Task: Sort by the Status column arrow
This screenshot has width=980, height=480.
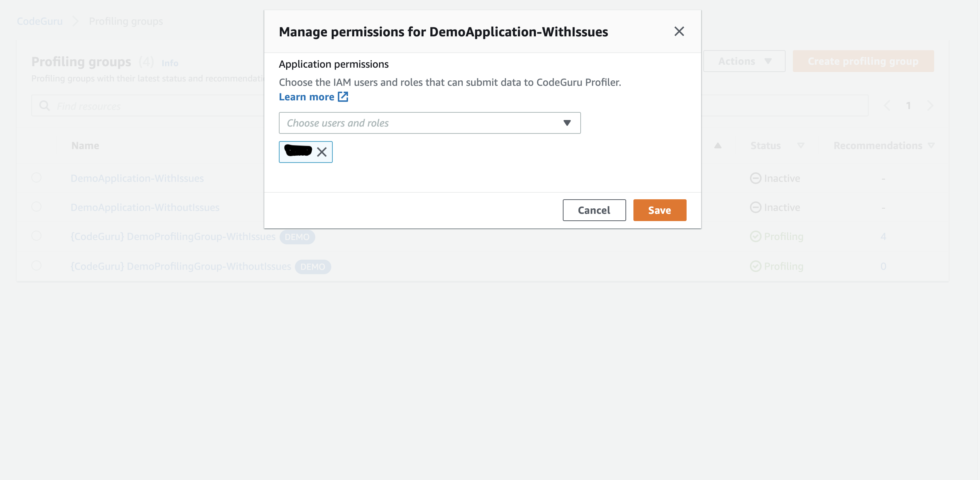Action: (x=801, y=145)
